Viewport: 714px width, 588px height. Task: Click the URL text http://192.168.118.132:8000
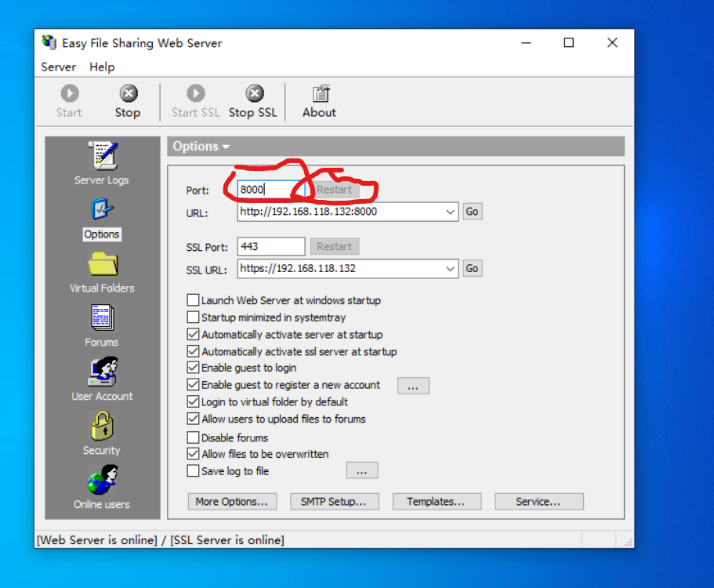(x=309, y=212)
